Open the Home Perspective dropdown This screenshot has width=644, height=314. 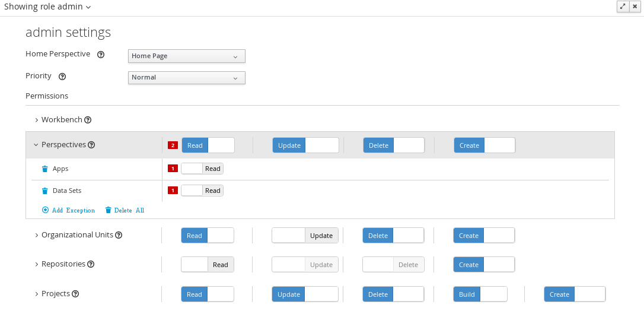pos(186,56)
